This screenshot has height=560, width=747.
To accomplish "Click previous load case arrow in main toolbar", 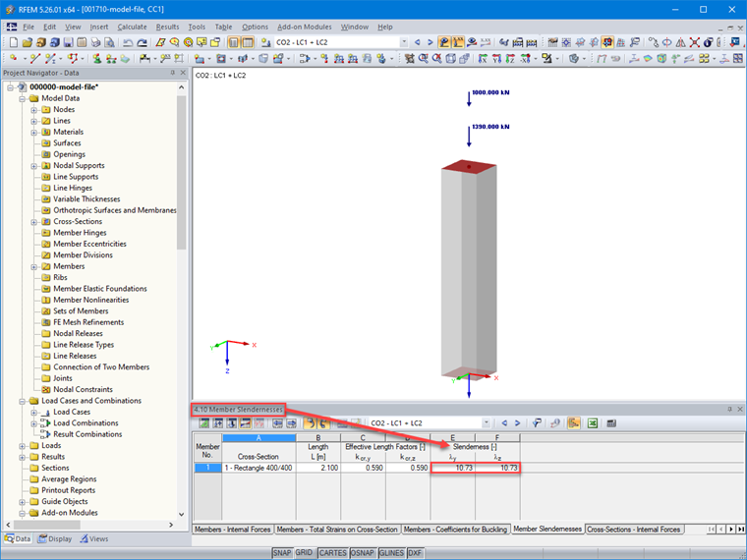I will 418,42.
